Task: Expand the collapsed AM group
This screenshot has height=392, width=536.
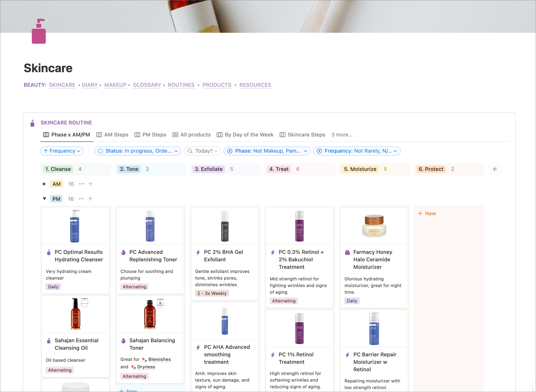Action: pos(44,184)
